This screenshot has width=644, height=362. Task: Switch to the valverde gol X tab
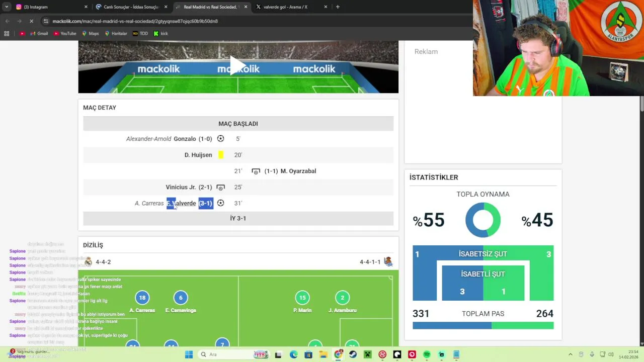point(291,7)
